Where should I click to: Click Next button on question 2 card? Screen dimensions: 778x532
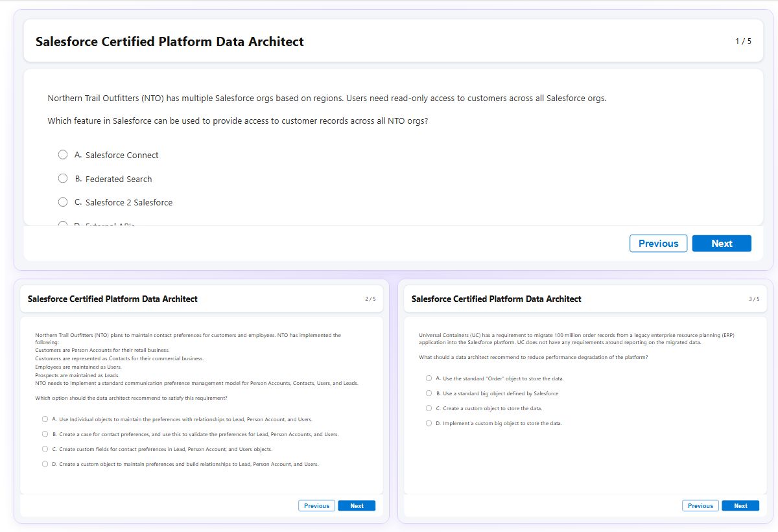(357, 505)
